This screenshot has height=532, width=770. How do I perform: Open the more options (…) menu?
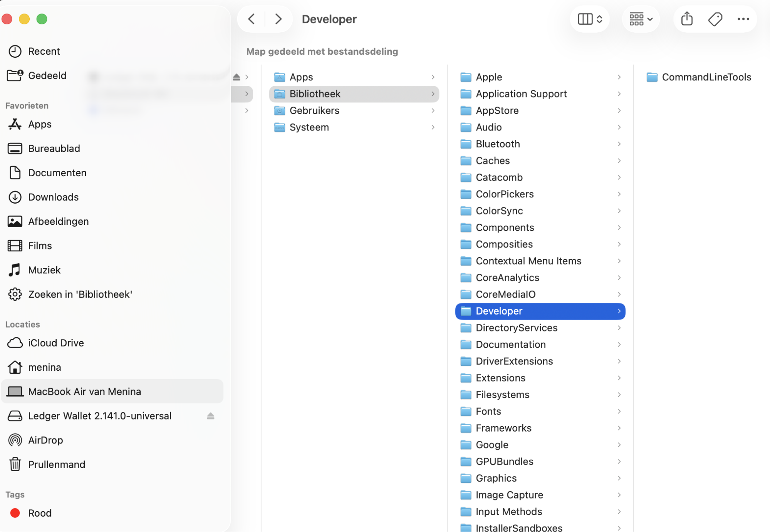[x=743, y=19]
